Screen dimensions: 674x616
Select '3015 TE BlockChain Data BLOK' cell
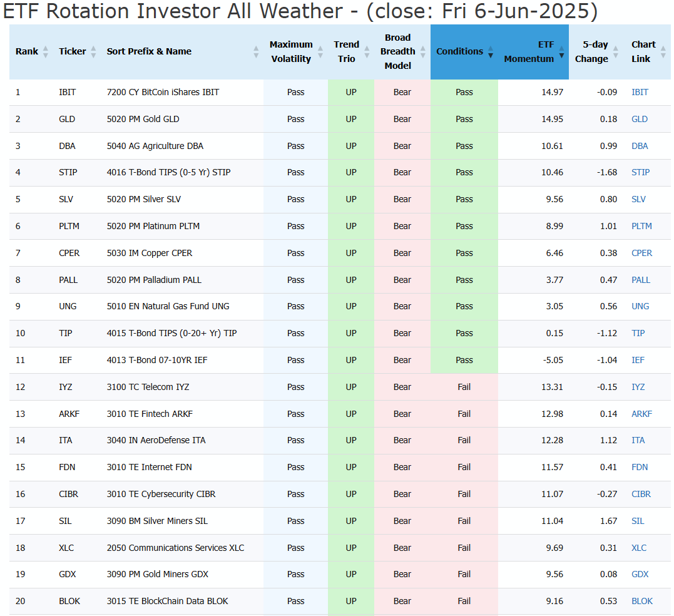tap(182, 601)
